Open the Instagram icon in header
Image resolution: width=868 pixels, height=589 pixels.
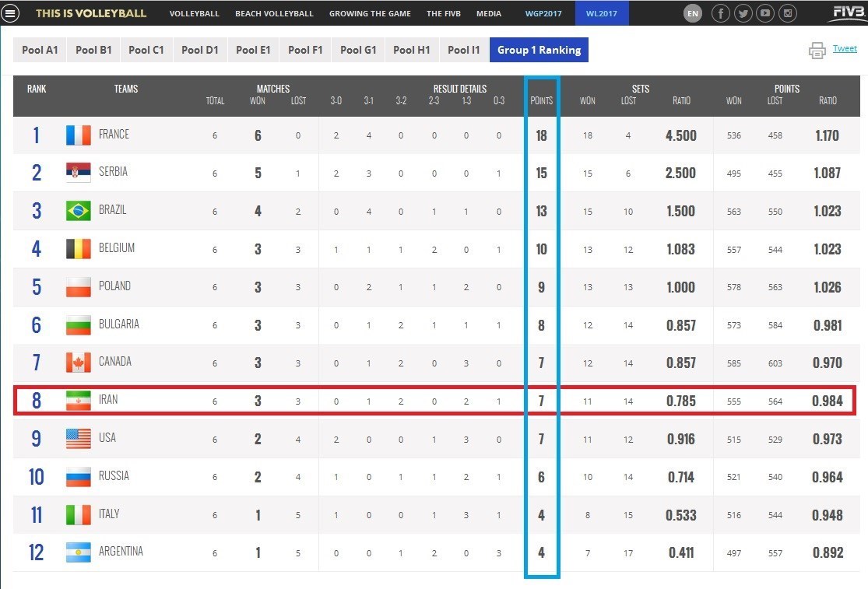point(788,13)
